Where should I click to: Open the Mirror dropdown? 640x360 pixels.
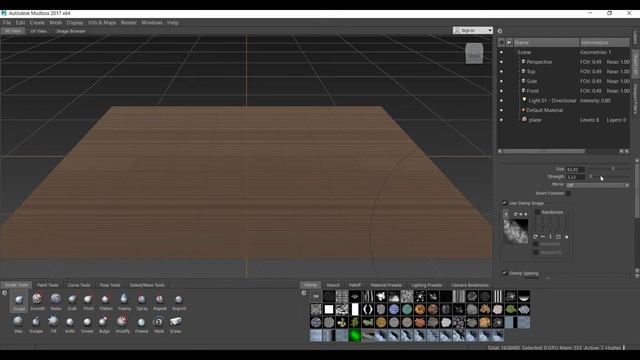[x=598, y=185]
